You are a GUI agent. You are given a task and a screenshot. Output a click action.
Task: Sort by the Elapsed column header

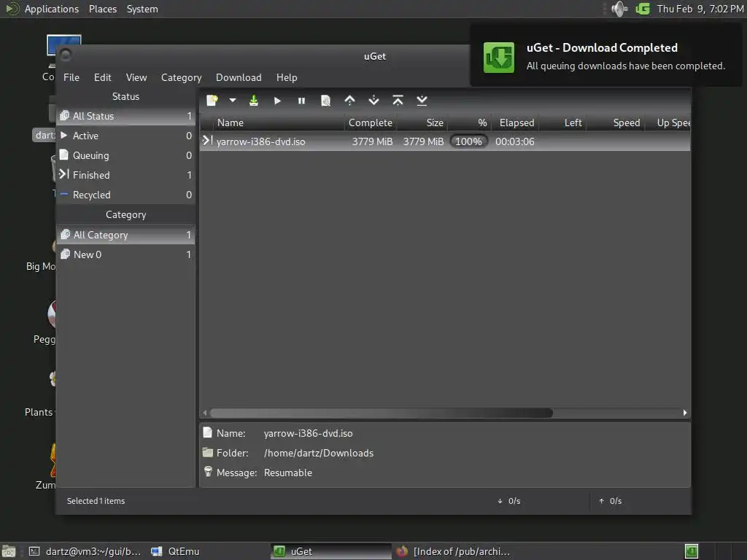[515, 122]
